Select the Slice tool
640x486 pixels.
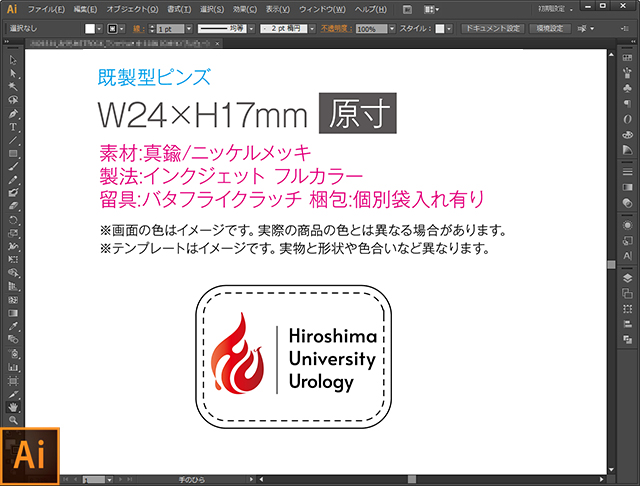(13, 395)
